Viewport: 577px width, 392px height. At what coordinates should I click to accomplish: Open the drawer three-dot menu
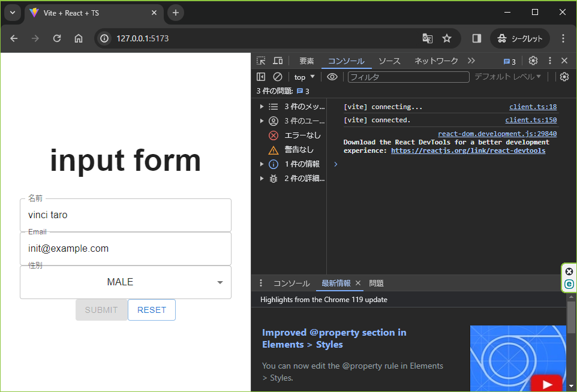click(x=261, y=283)
